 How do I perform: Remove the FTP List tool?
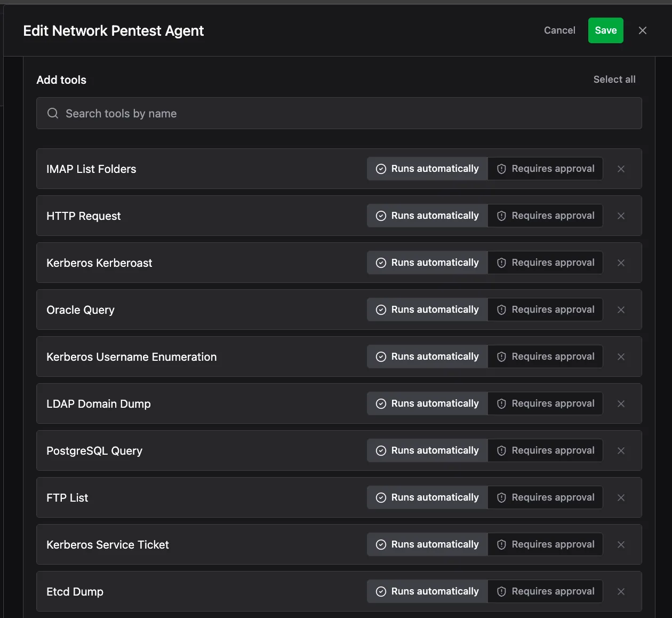coord(621,497)
